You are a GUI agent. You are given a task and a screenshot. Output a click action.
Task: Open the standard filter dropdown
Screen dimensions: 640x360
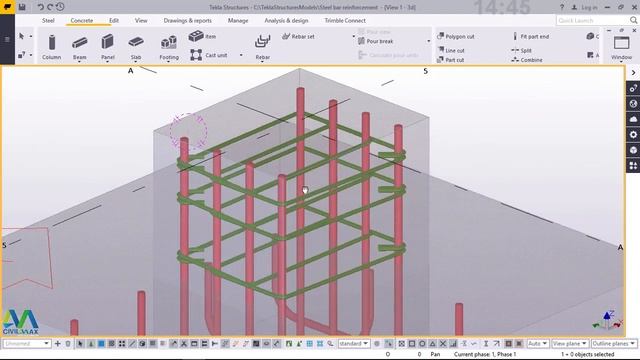pos(353,344)
